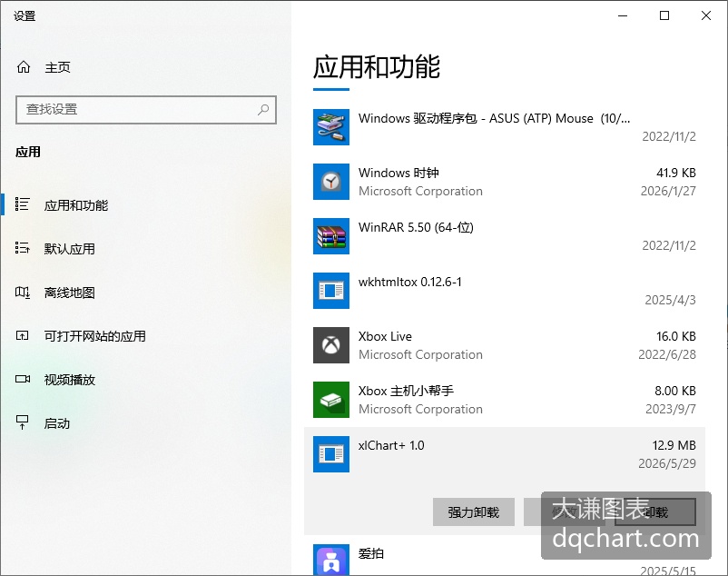Go to 离线地图 settings
Screen dimensions: 728x576
pos(70,293)
